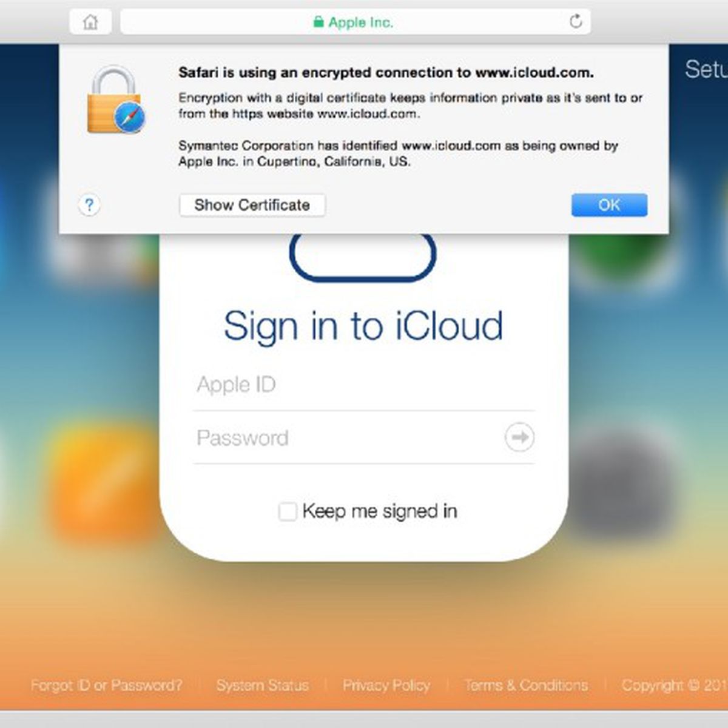This screenshot has width=728, height=728.
Task: Open Terms & Conditions link
Action: click(526, 686)
